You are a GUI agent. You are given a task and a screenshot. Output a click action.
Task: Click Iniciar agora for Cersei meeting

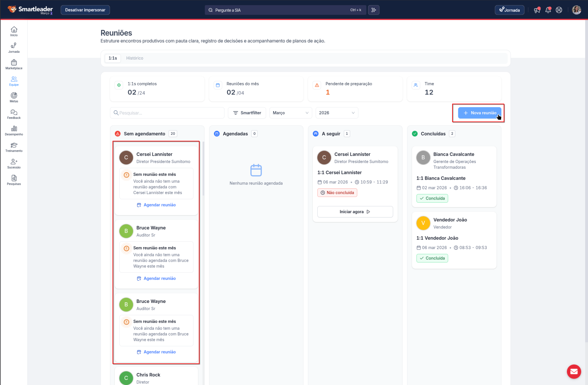pyautogui.click(x=355, y=212)
